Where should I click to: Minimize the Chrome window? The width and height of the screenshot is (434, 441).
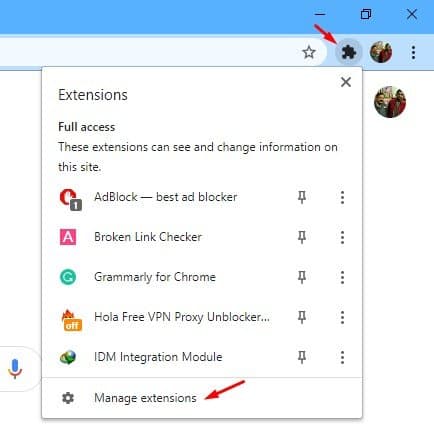click(x=320, y=14)
